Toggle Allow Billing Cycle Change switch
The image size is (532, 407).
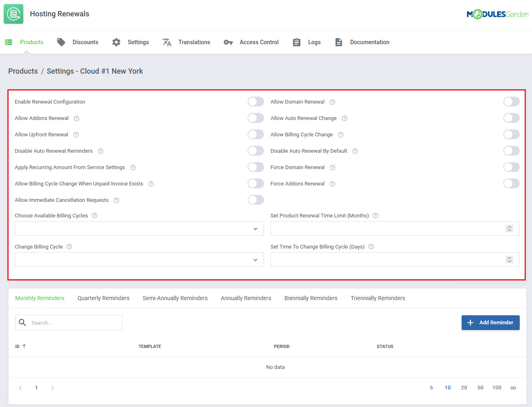pyautogui.click(x=512, y=134)
